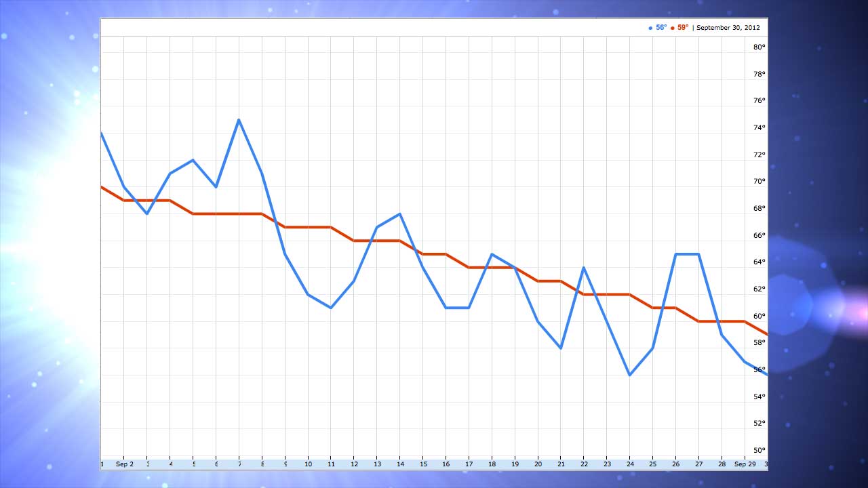Select day 11 on the x-axis

[331, 464]
